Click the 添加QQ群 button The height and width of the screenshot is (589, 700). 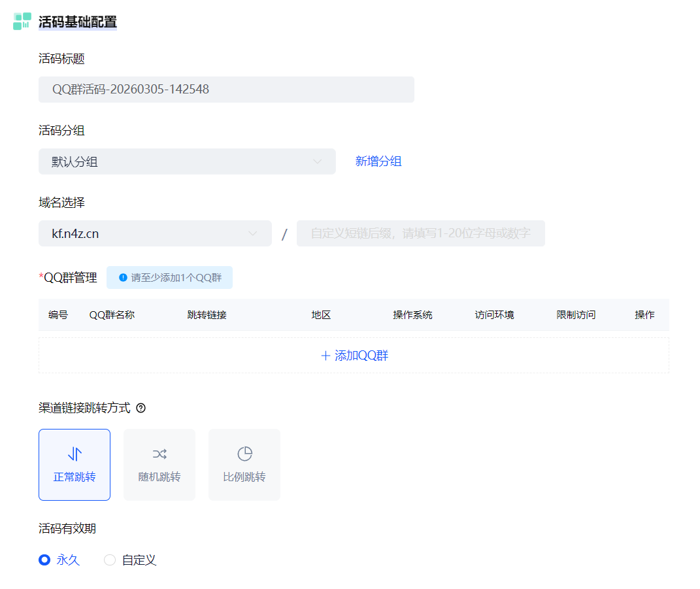354,356
